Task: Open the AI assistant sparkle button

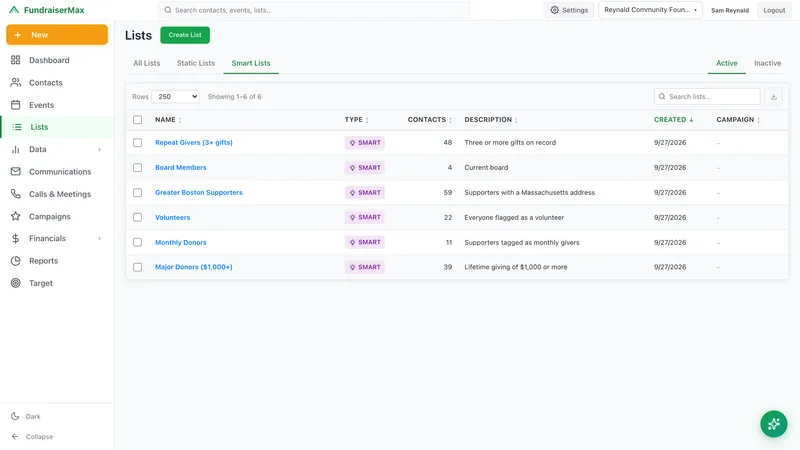Action: [x=773, y=424]
